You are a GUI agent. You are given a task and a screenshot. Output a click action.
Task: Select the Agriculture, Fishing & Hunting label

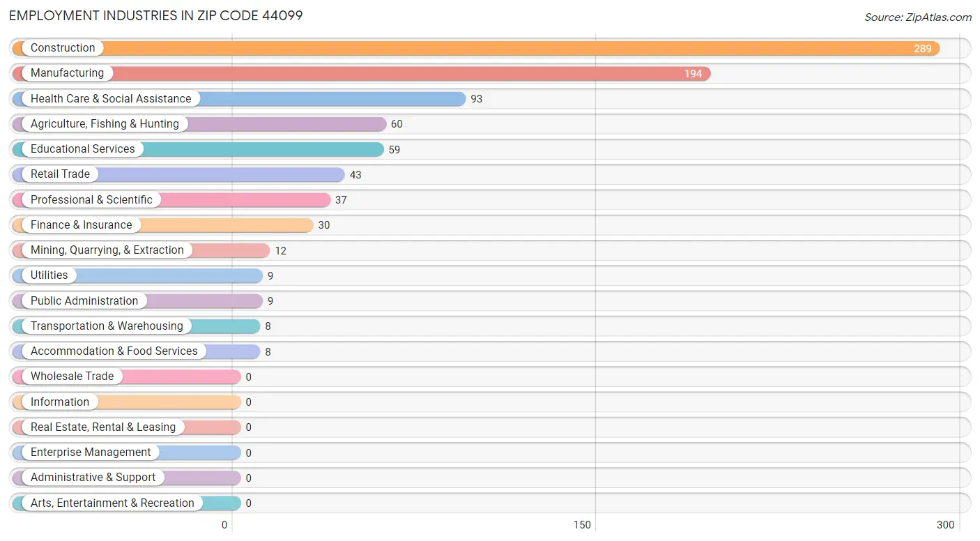pos(105,124)
